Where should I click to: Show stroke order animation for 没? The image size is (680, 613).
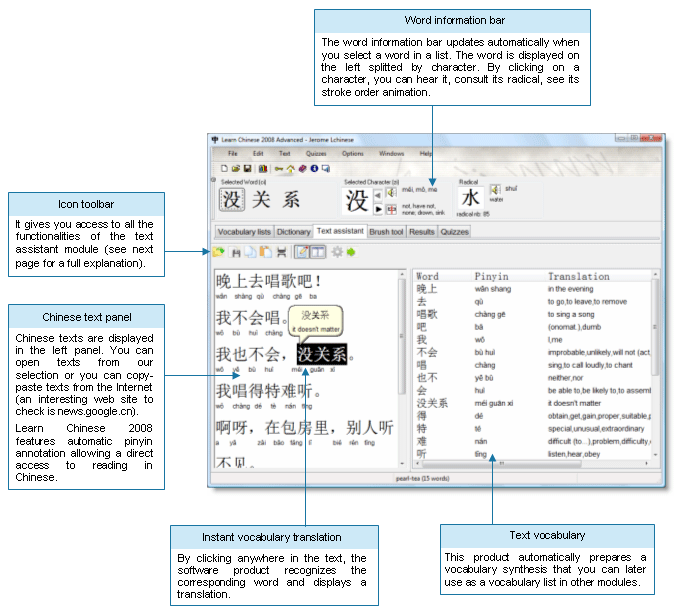[x=391, y=209]
